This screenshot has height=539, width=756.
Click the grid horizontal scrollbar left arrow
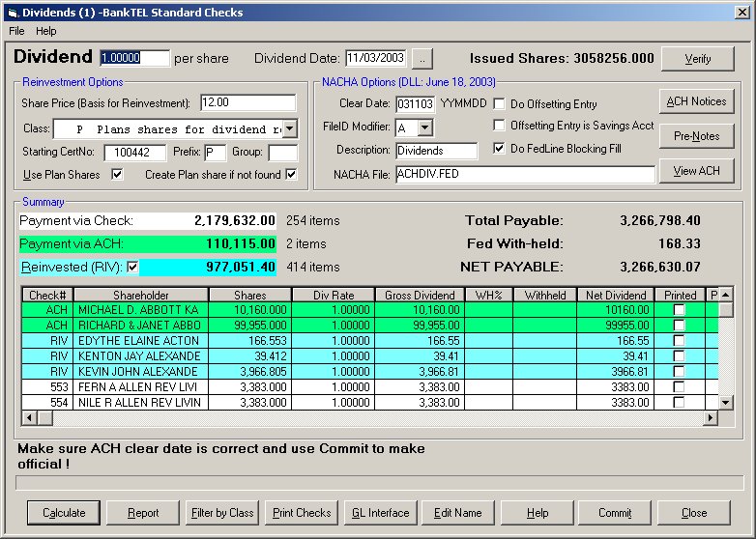(28, 417)
